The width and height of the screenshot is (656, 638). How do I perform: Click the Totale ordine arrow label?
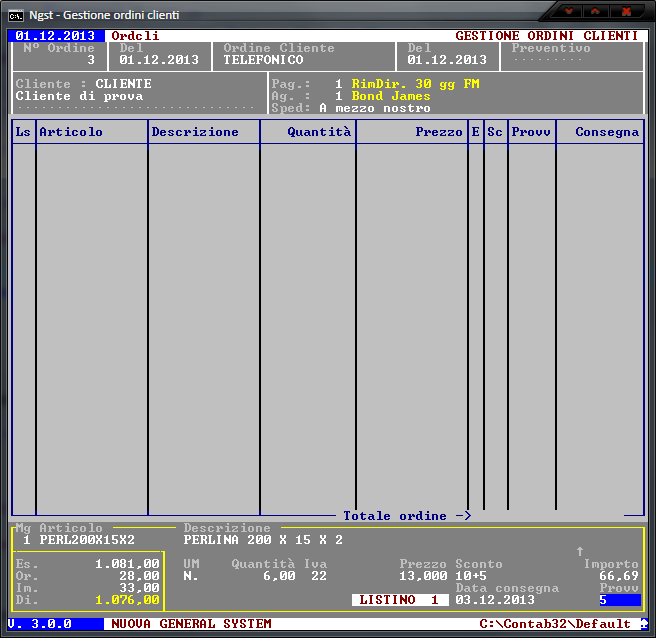click(x=407, y=516)
